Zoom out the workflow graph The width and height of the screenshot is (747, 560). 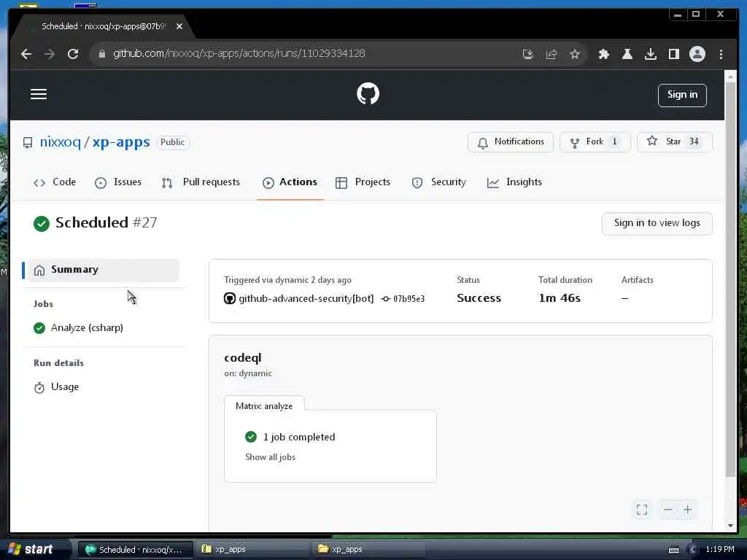[668, 510]
